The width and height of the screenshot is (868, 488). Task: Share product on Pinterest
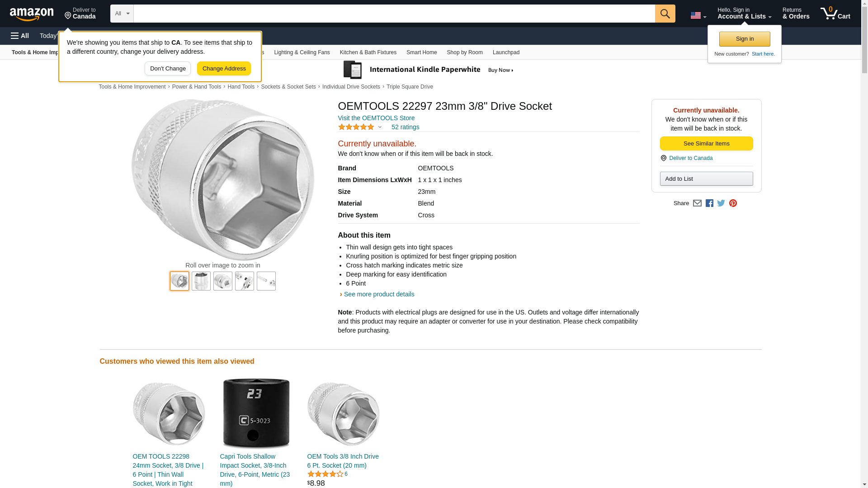click(x=733, y=203)
